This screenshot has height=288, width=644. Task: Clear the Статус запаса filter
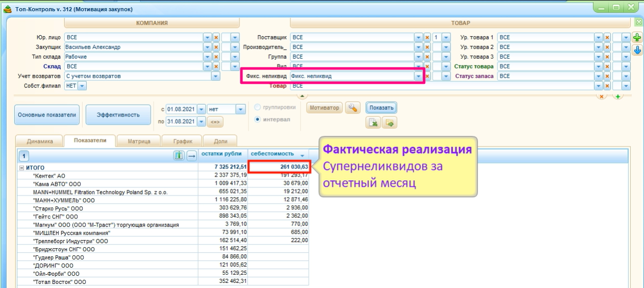point(607,76)
